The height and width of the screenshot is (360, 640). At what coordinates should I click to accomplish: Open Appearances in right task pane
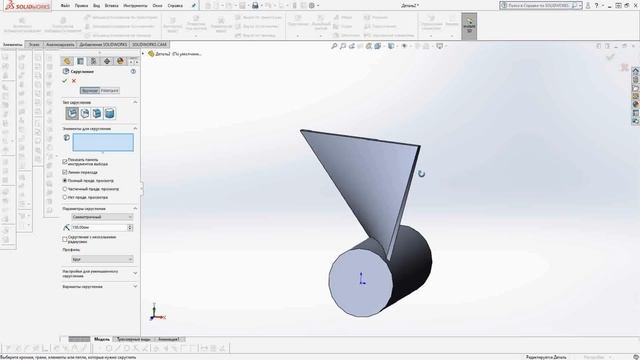click(x=636, y=104)
